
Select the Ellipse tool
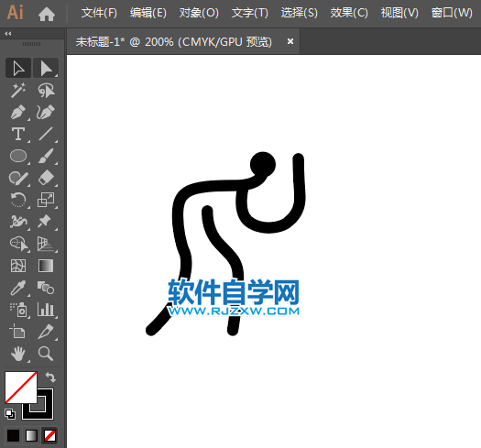[x=18, y=156]
